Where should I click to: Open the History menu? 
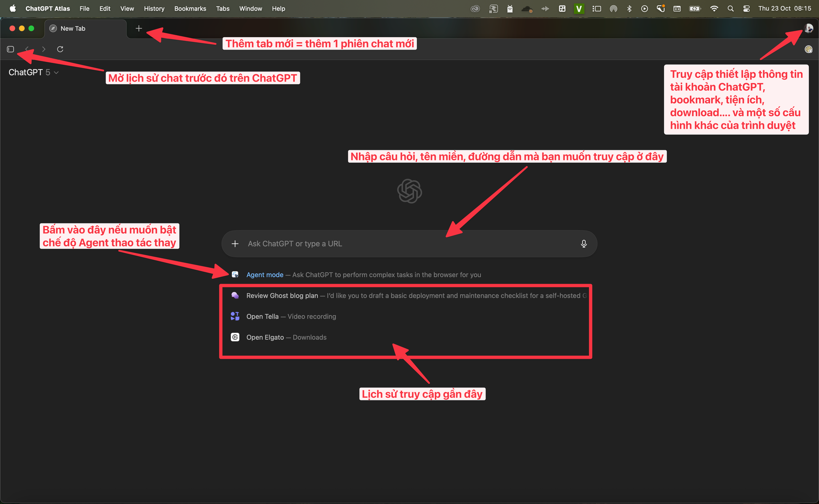pyautogui.click(x=154, y=9)
